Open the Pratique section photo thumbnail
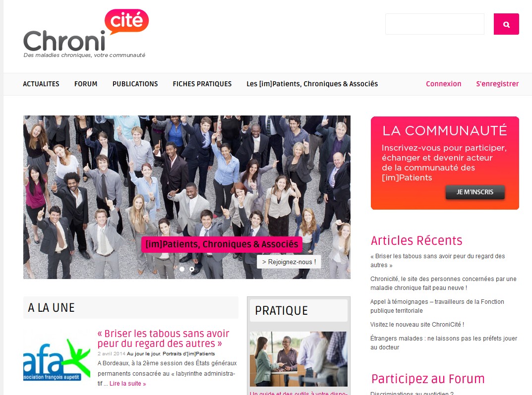Screen dimensions: 532x395 pyautogui.click(x=298, y=359)
